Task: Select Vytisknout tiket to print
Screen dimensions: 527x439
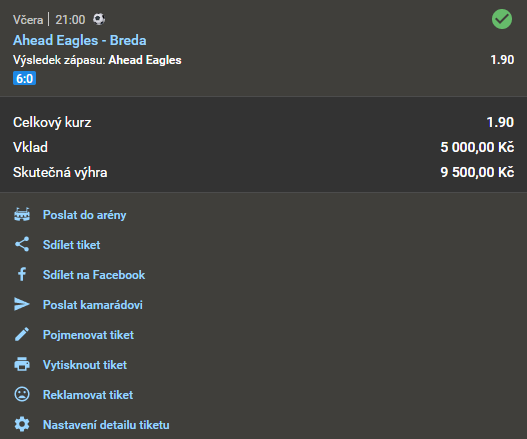Action: click(x=85, y=365)
